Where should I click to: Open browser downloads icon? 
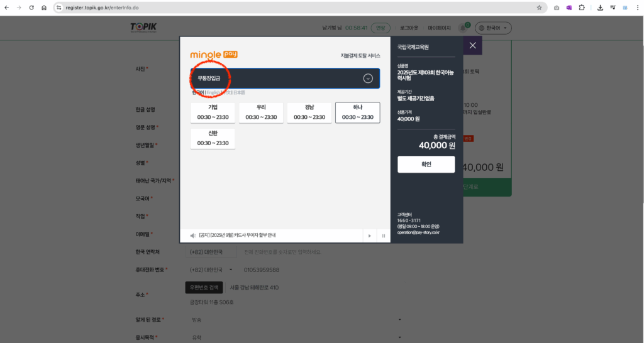(600, 8)
